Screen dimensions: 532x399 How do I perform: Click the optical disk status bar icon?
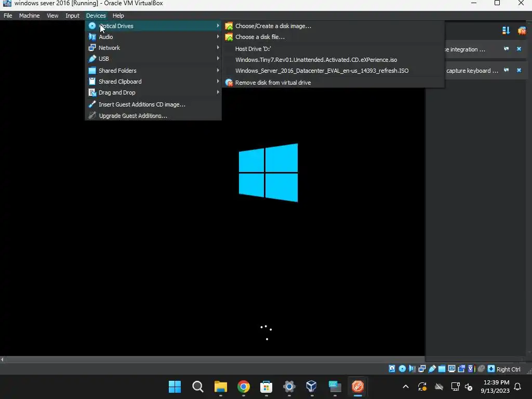[x=403, y=369]
